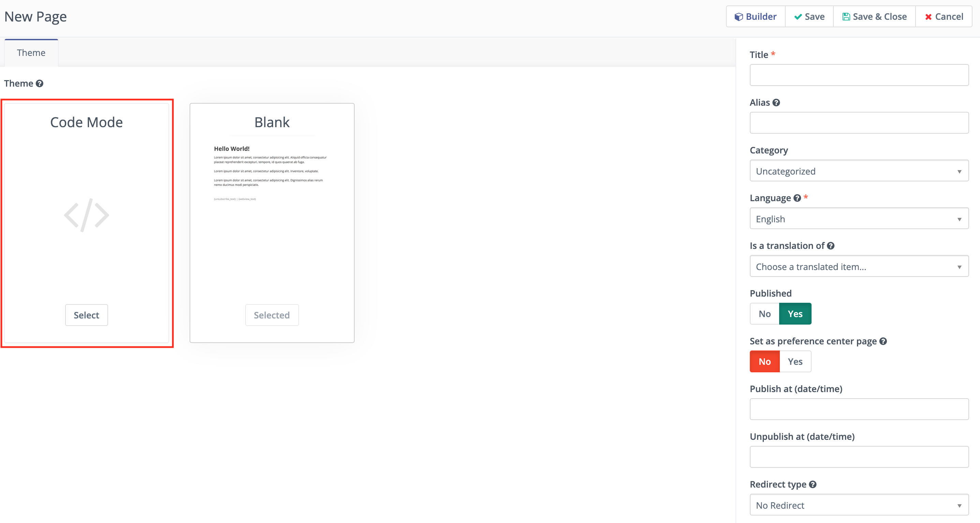This screenshot has width=980, height=523.
Task: Click the code brackets icon in Code Mode
Action: (x=86, y=215)
